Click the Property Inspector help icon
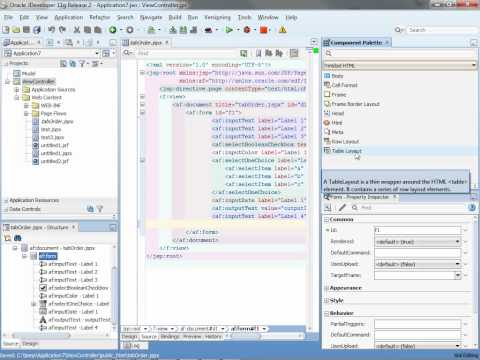The width and height of the screenshot is (480, 360). pyautogui.click(x=472, y=208)
